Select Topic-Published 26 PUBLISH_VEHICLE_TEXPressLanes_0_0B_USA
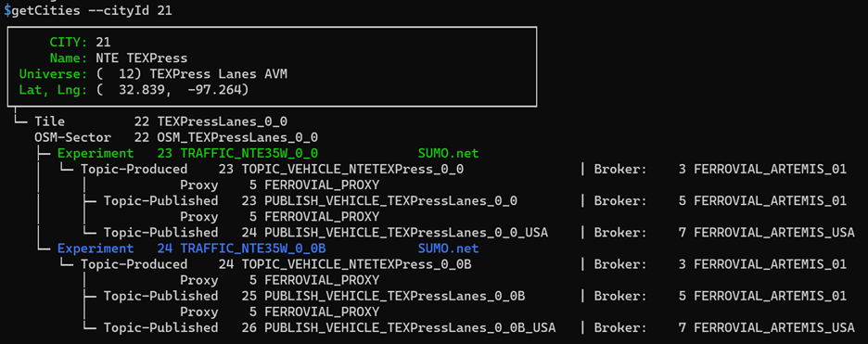Viewport: 868px width, 344px height. (x=329, y=328)
